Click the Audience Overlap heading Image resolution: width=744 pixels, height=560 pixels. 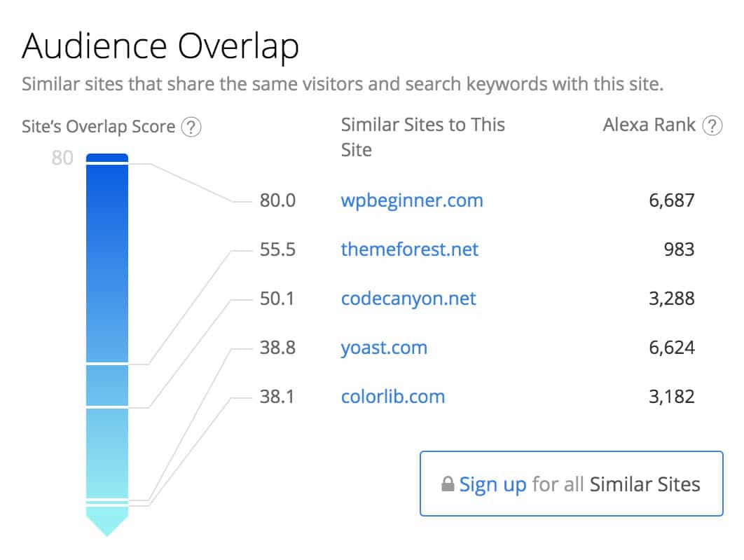(160, 46)
